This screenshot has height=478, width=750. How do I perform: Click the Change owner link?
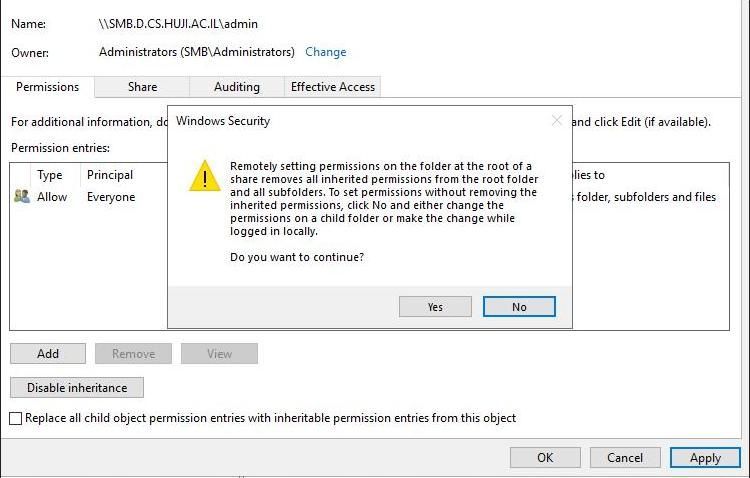325,52
